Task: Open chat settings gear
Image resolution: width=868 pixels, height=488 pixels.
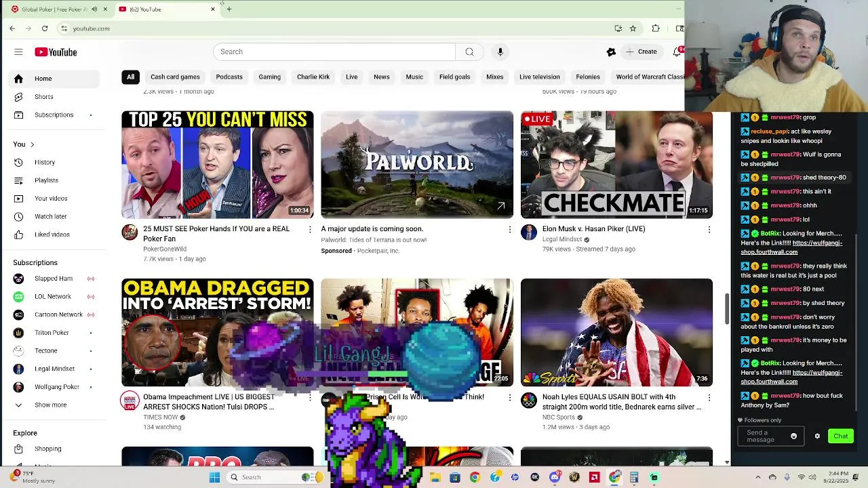Action: coord(817,436)
